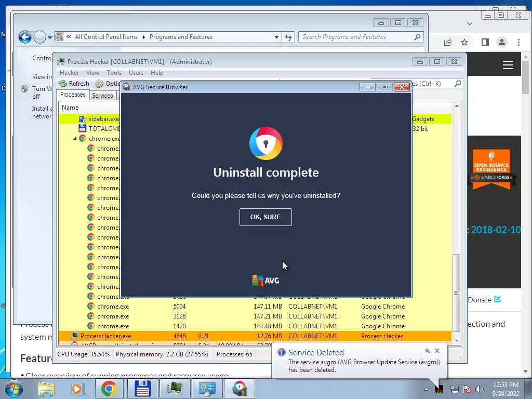Open the Chrome profile avatar
The image size is (532, 399).
[502, 42]
